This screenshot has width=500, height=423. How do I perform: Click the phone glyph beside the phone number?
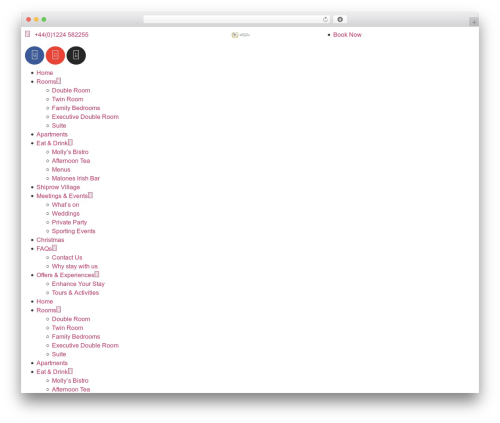click(x=28, y=34)
